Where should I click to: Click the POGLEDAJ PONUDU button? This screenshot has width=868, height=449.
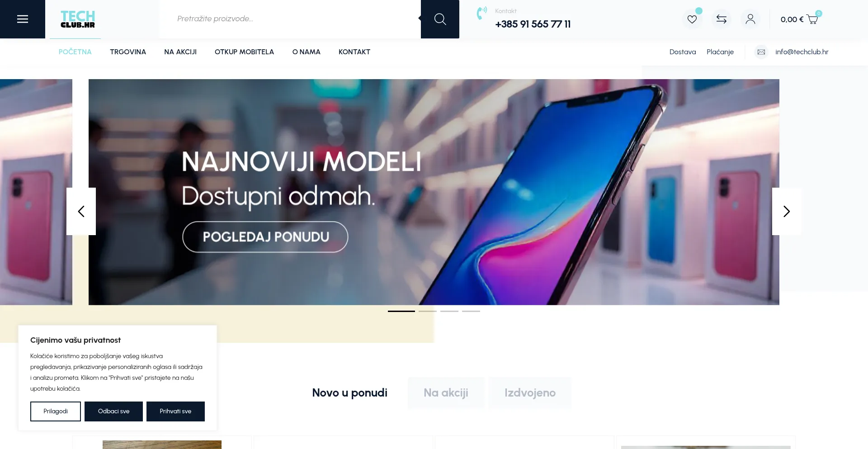pyautogui.click(x=265, y=237)
